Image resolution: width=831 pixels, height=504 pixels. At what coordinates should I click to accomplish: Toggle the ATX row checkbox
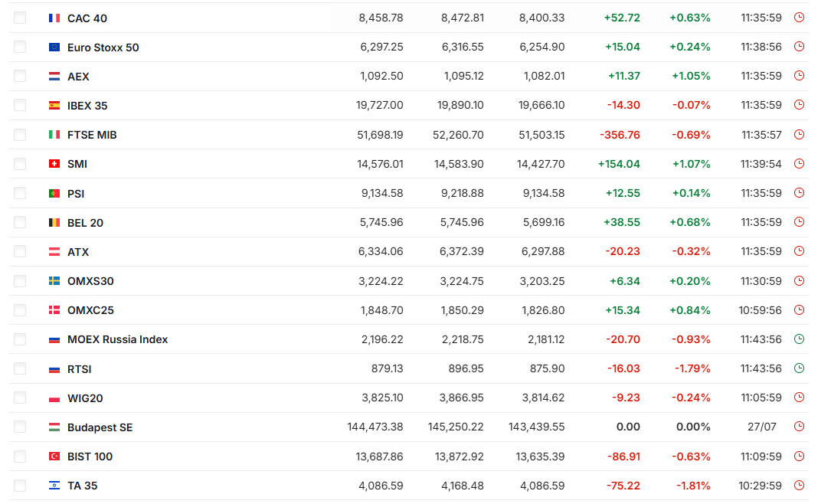point(20,252)
